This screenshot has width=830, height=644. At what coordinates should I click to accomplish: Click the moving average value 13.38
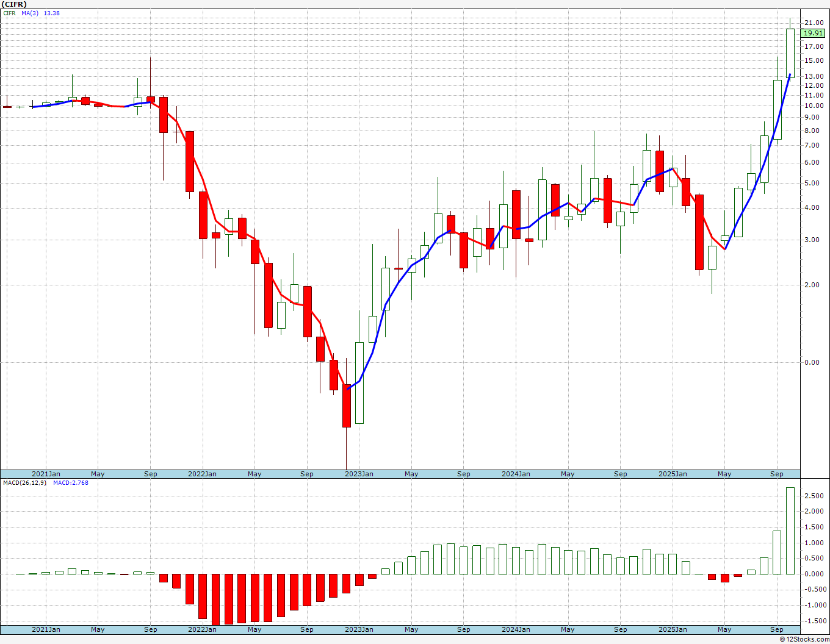click(x=52, y=13)
